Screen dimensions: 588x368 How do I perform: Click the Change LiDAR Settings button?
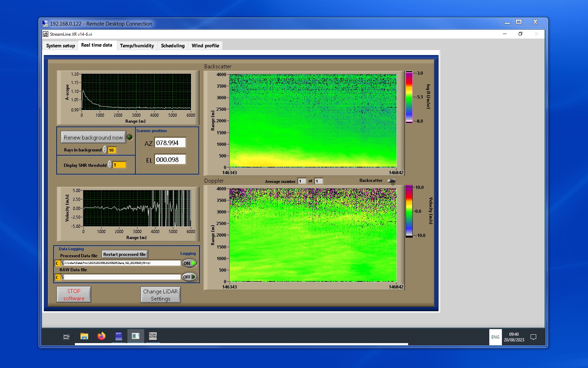(161, 295)
